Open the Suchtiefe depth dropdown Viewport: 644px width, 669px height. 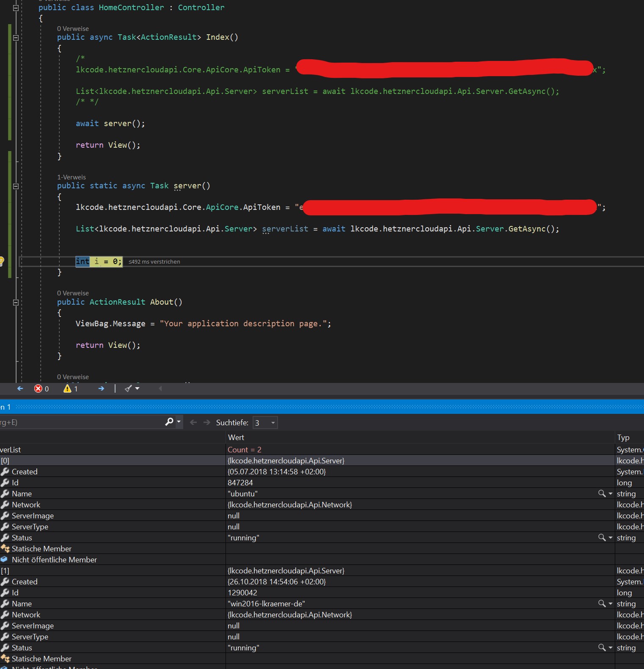(x=265, y=422)
